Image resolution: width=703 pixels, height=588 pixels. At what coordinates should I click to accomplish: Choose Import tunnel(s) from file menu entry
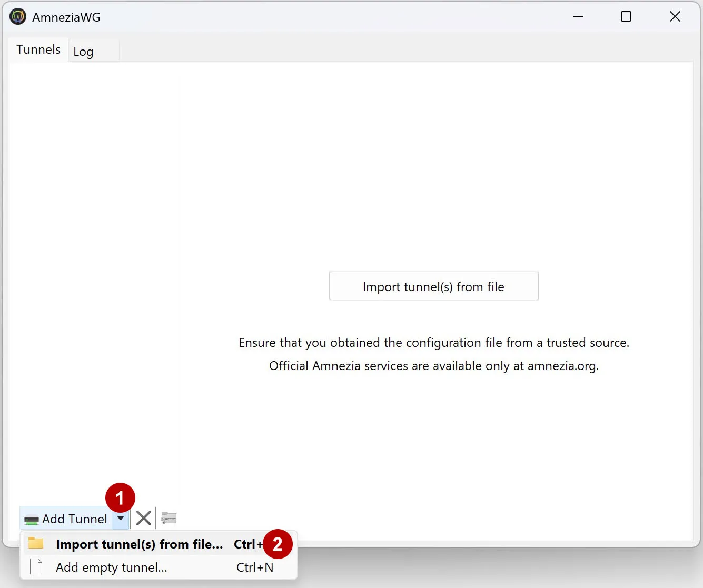pos(140,544)
